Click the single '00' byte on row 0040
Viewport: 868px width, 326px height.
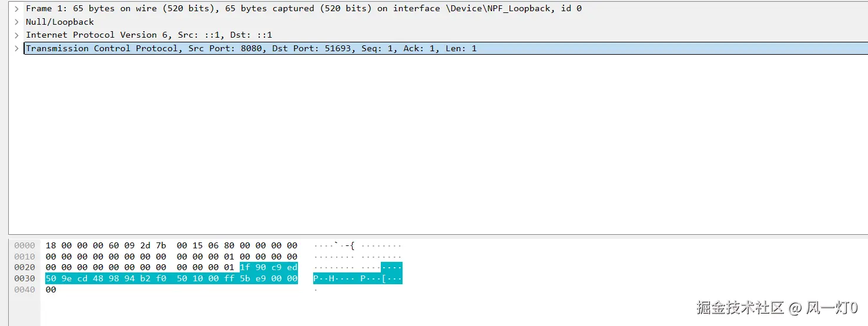51,290
